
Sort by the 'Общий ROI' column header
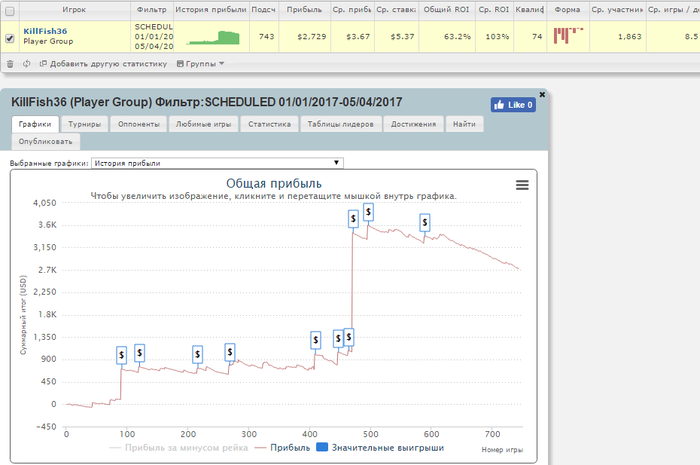point(446,9)
